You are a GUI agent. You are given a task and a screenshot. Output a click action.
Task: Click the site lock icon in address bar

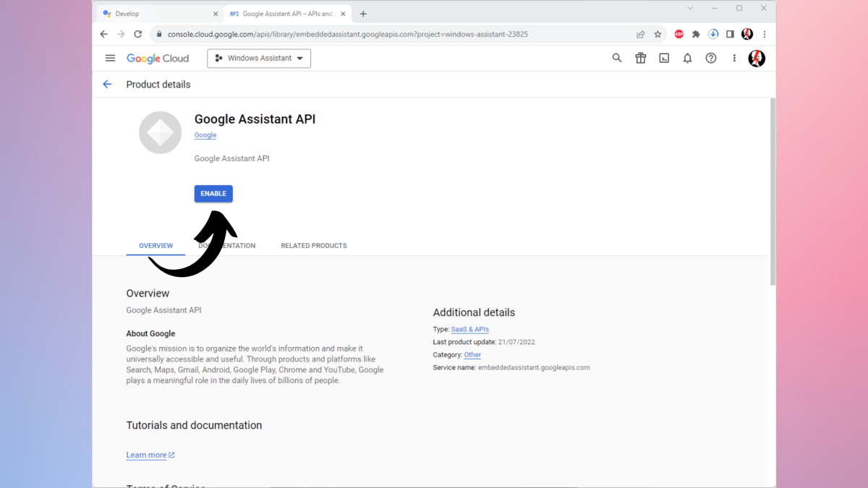pos(158,34)
